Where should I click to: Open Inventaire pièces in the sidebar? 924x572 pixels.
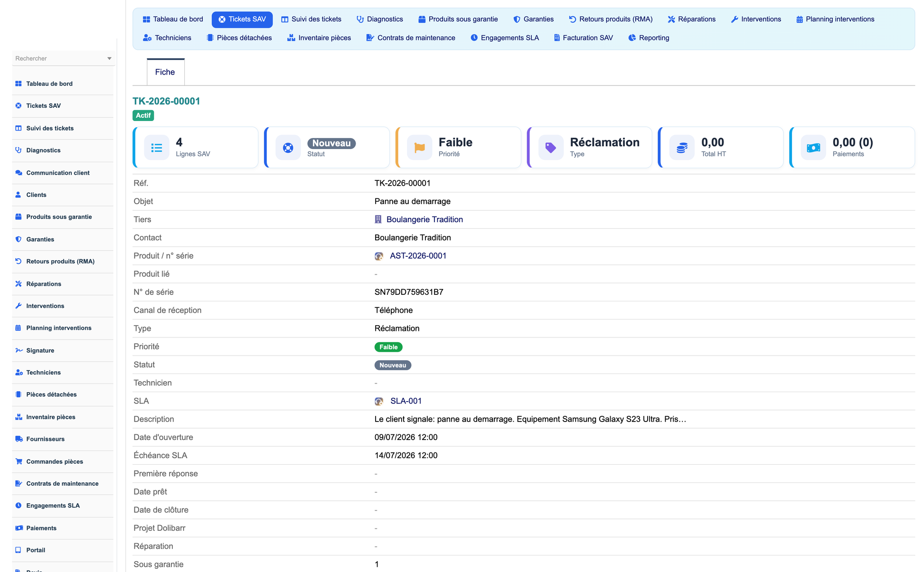point(51,417)
